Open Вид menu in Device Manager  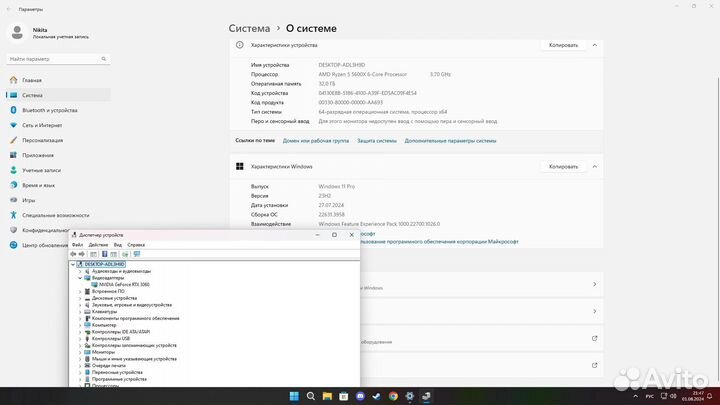tap(118, 245)
